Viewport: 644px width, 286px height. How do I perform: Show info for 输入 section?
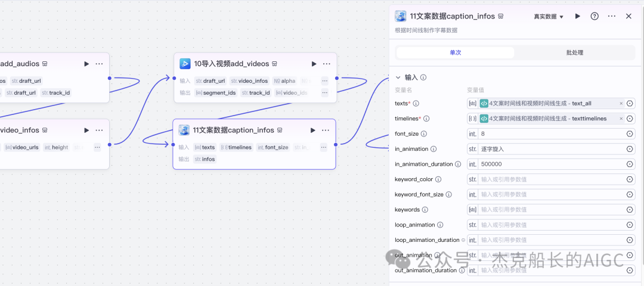tap(423, 77)
